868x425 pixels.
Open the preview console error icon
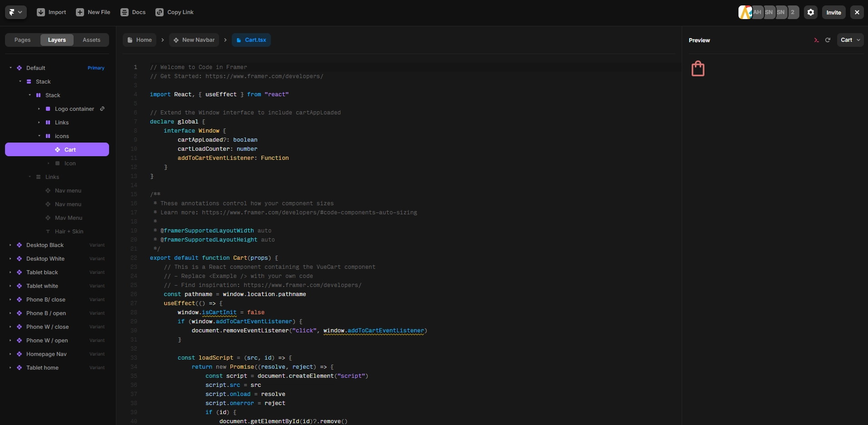coord(817,40)
